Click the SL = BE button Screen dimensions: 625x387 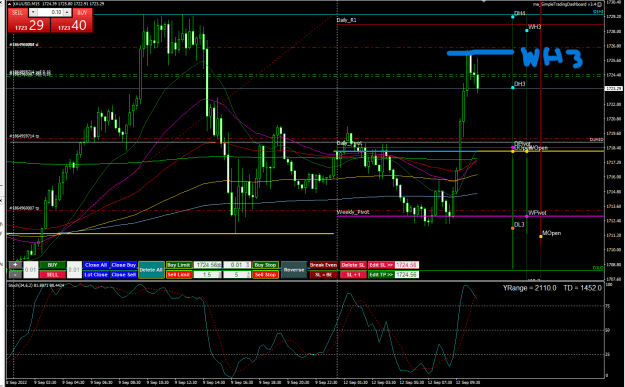click(323, 275)
